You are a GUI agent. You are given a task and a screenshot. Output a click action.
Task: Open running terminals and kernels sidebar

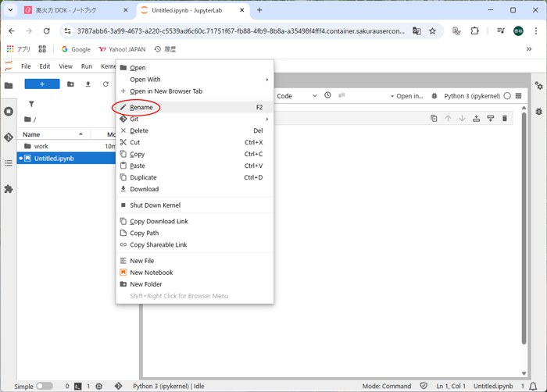(9, 112)
